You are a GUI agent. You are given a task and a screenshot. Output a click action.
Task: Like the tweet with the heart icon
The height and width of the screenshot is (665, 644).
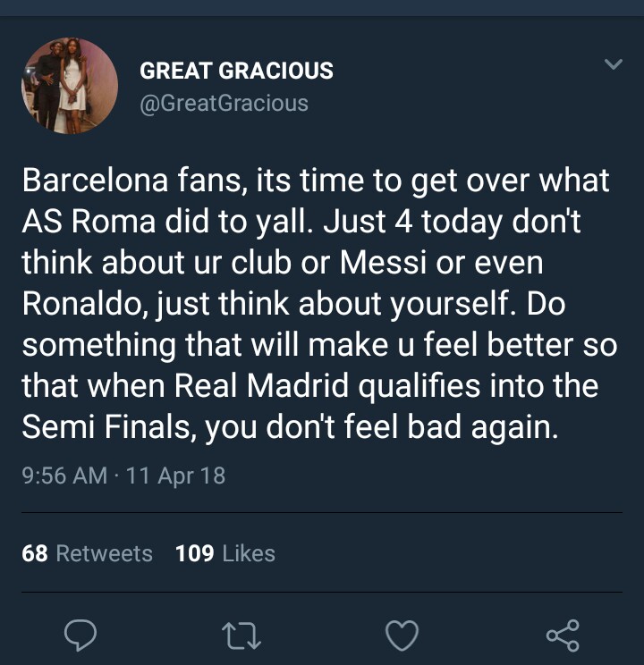(402, 636)
